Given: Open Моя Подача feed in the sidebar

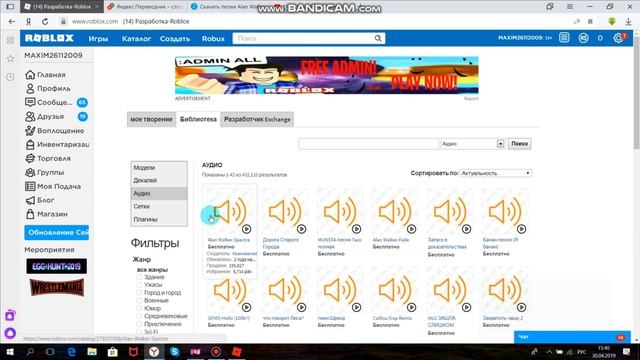Looking at the screenshot, I should coord(53,186).
